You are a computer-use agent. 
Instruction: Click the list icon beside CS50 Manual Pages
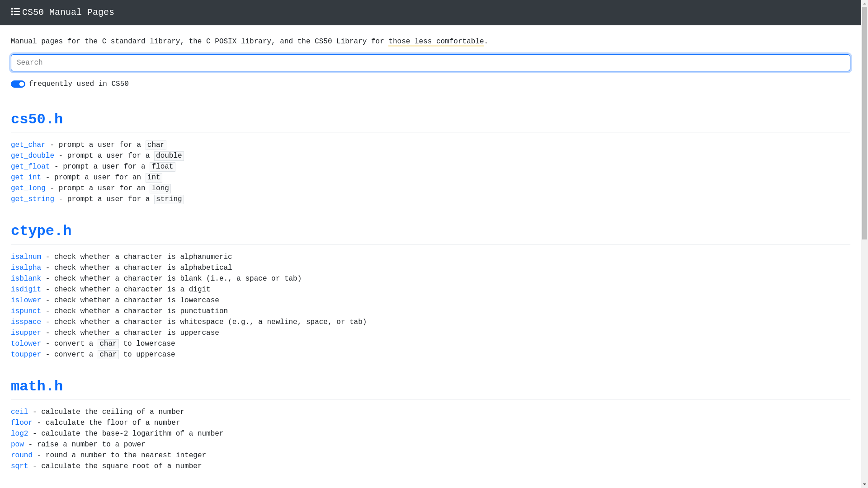15,12
